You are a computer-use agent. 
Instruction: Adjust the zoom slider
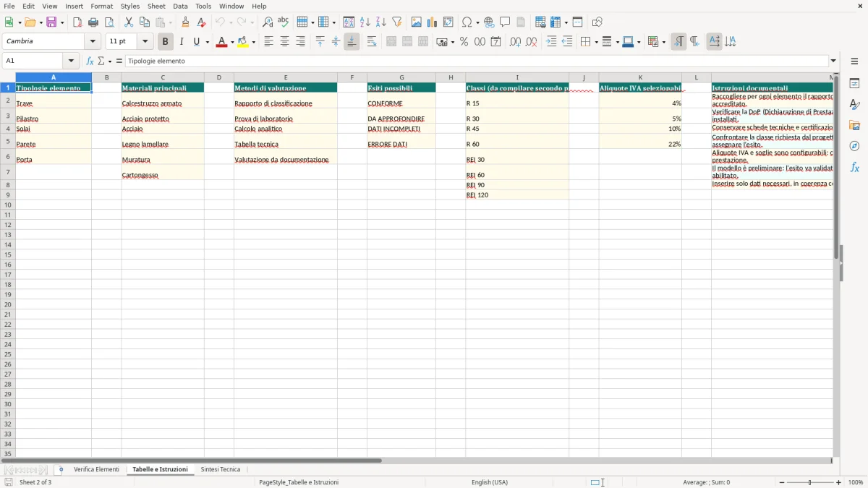[809, 482]
